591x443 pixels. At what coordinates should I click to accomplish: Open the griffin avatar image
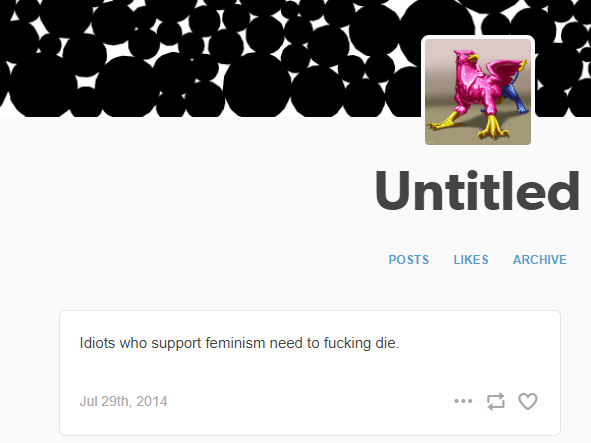tap(478, 92)
